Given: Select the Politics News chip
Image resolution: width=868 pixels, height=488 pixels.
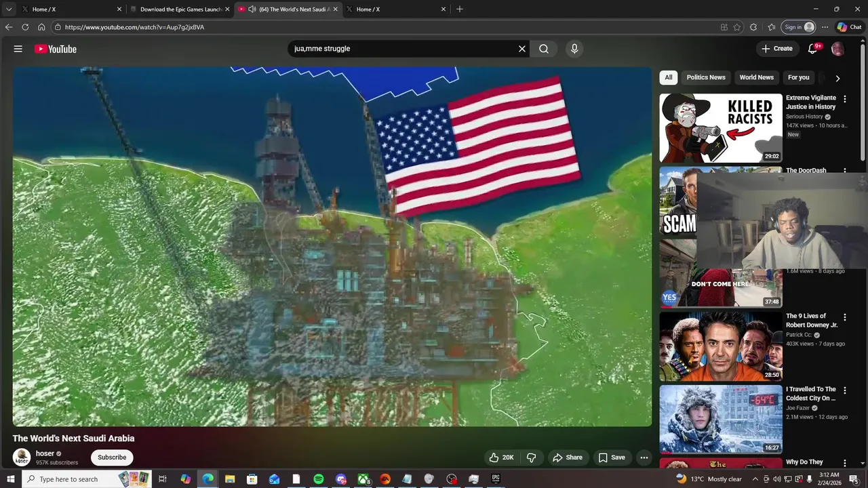Looking at the screenshot, I should pos(706,77).
